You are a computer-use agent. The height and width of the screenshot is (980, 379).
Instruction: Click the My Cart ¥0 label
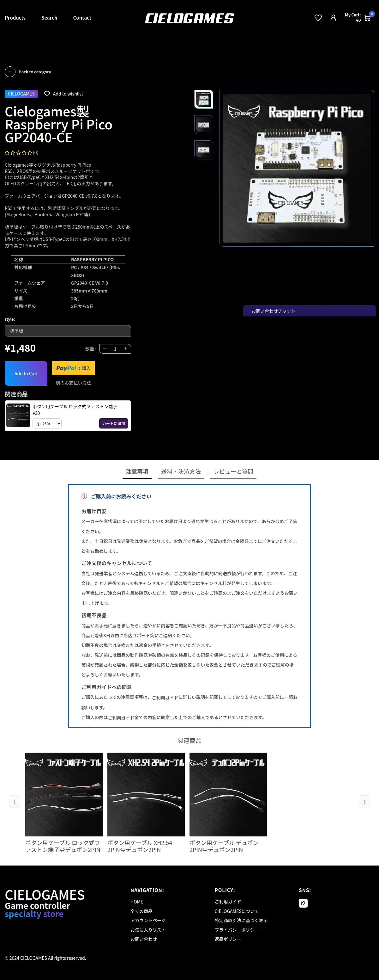click(353, 17)
